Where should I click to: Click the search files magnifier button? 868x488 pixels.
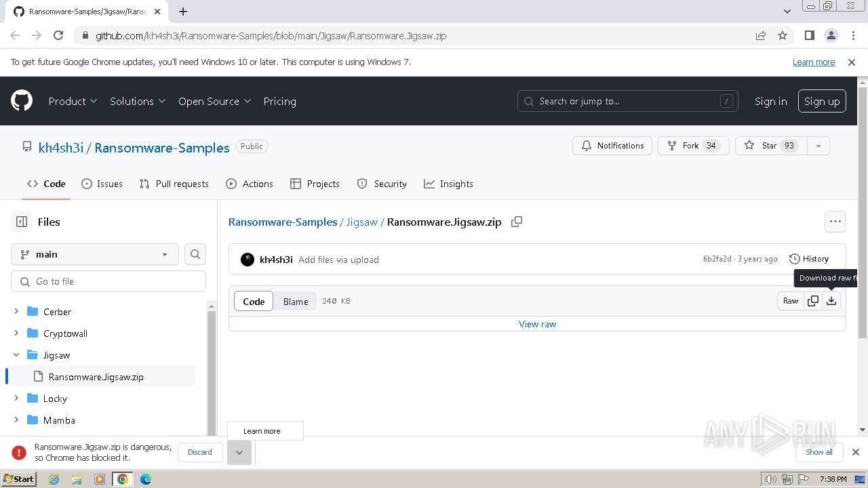pyautogui.click(x=195, y=254)
